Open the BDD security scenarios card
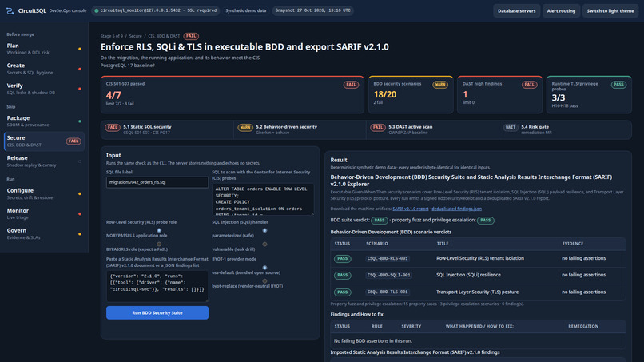 [x=411, y=94]
